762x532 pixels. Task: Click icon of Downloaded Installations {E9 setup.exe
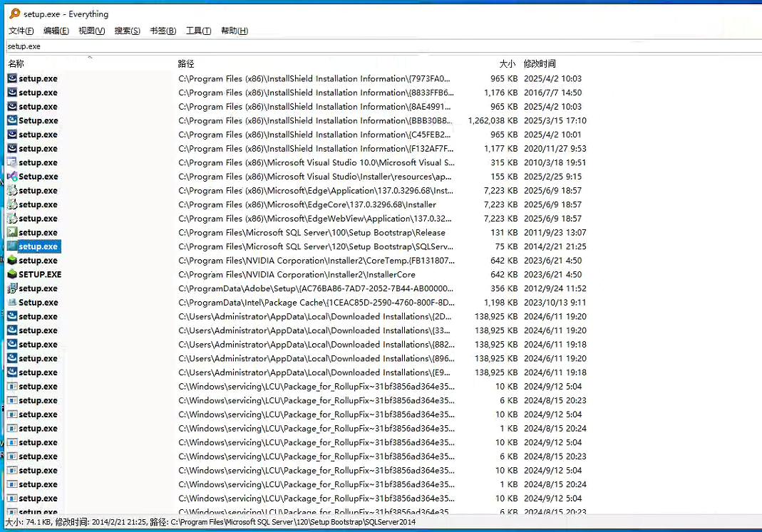(12, 372)
